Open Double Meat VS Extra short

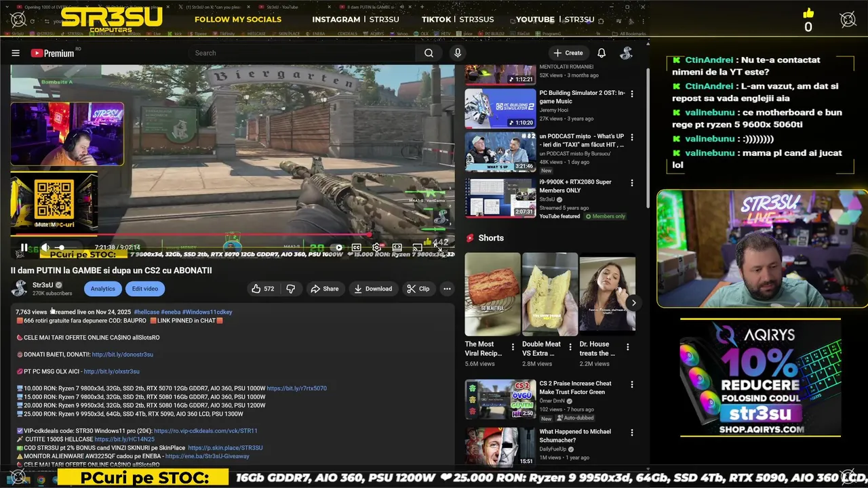(x=550, y=295)
